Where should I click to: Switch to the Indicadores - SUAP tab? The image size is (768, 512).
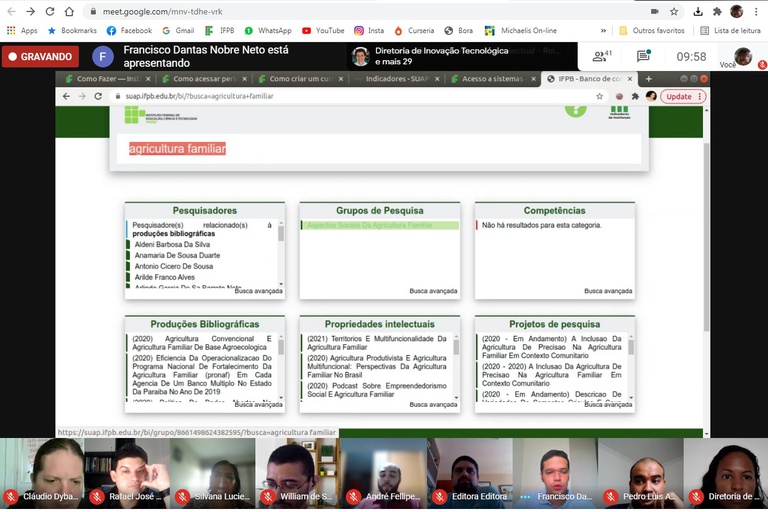[397, 78]
